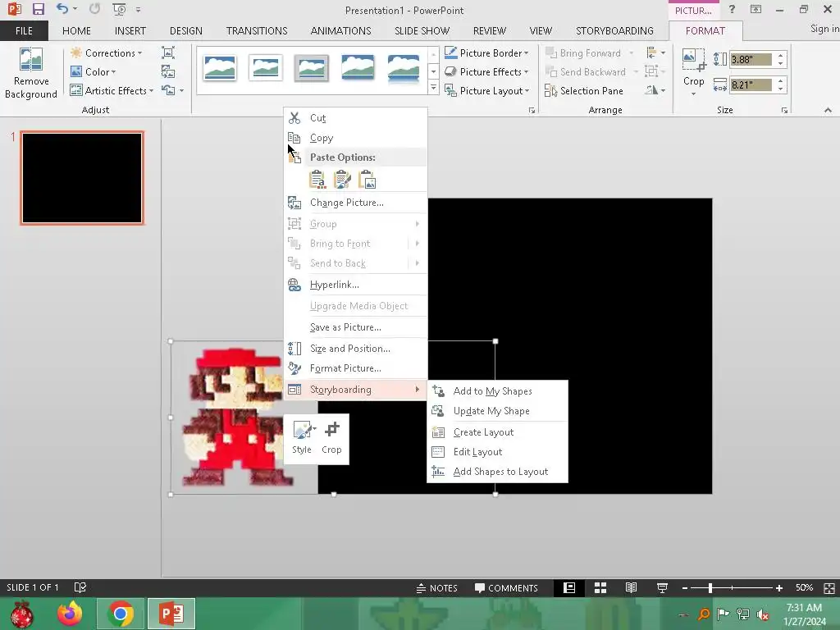Switch to Slide Sorter view icon

pyautogui.click(x=600, y=587)
